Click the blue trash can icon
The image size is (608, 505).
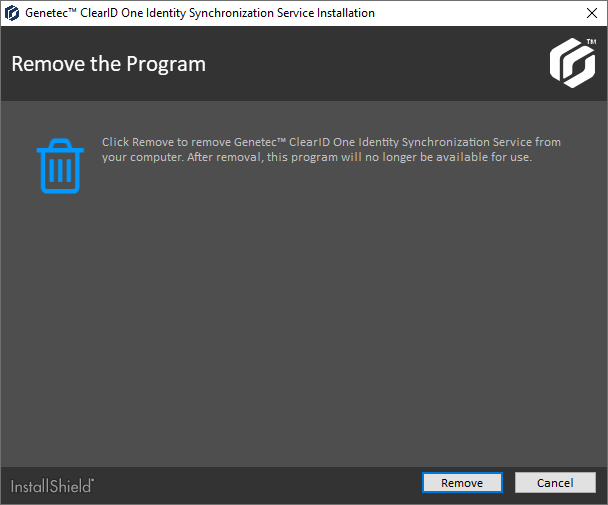coord(60,166)
